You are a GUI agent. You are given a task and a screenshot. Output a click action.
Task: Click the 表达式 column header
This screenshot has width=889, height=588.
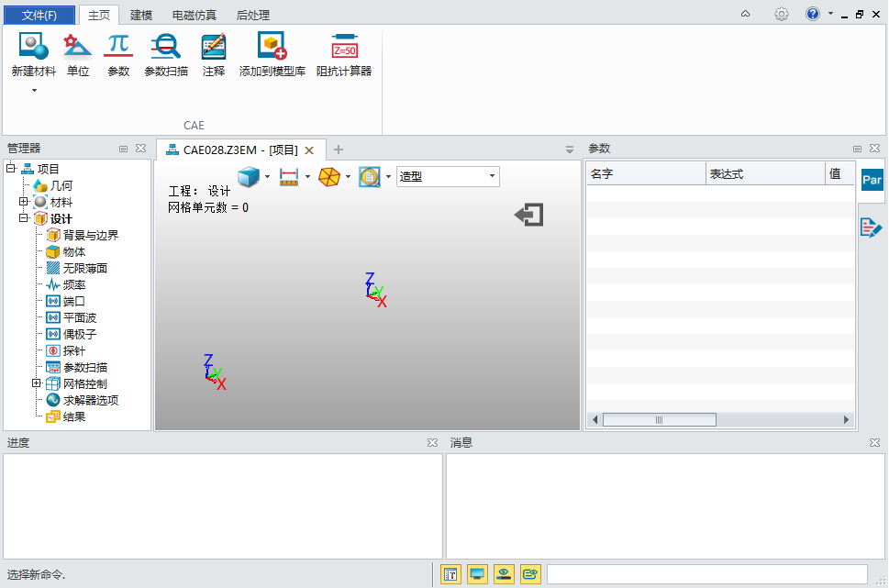[765, 173]
